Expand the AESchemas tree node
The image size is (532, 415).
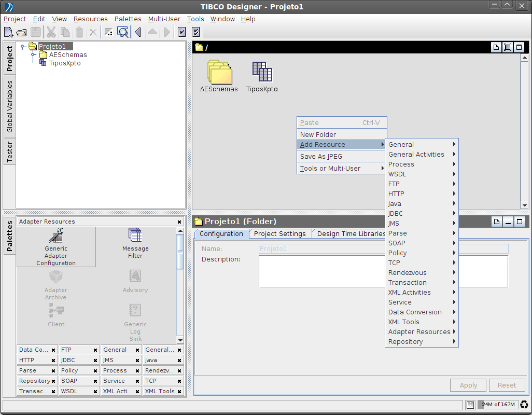[33, 54]
